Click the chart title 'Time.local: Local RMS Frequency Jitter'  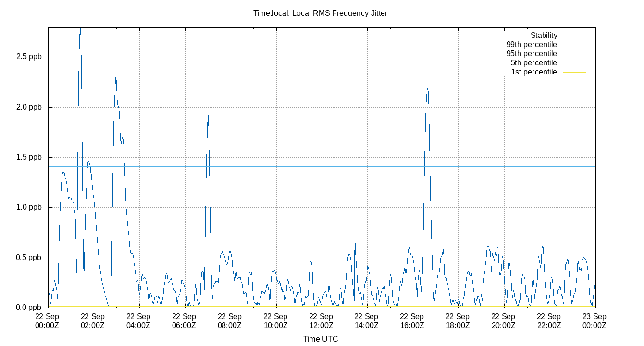(x=320, y=13)
